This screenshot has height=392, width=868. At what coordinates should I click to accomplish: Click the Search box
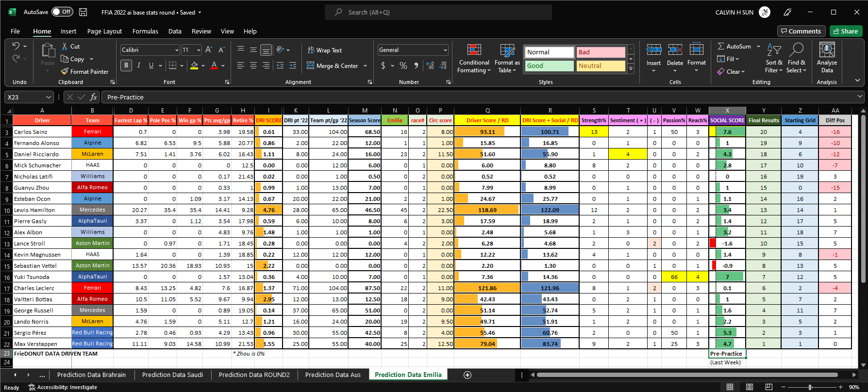tap(438, 12)
